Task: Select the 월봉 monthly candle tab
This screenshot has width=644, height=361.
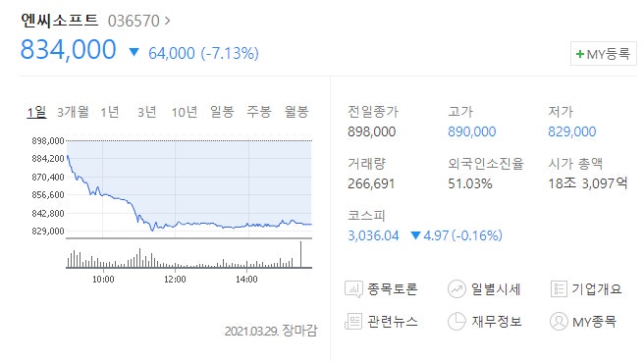Action: [x=296, y=112]
